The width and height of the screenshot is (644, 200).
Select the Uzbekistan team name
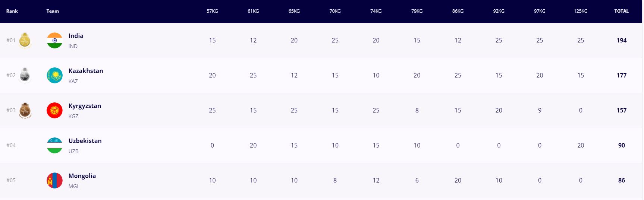85,141
